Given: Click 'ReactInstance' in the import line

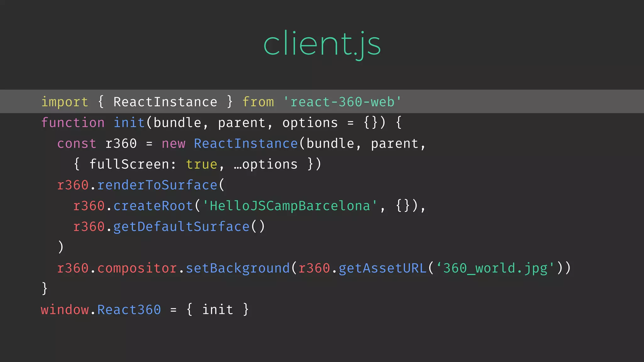Looking at the screenshot, I should click(165, 102).
